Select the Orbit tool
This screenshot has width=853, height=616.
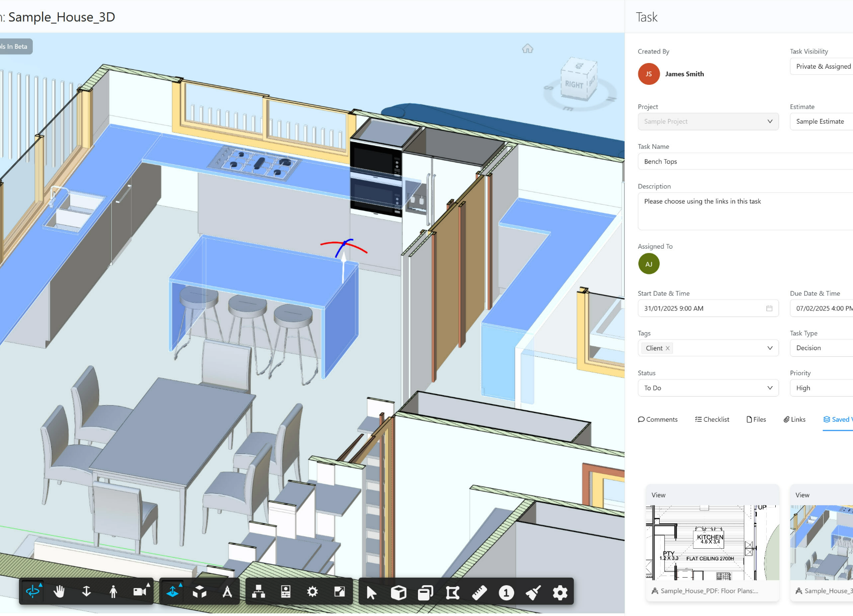click(x=32, y=591)
